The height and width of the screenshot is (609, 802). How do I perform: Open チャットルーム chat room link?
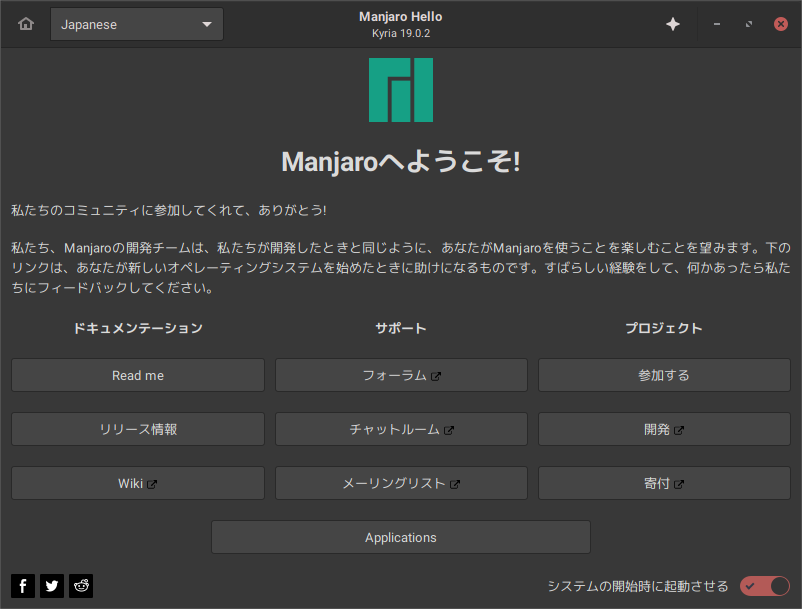click(401, 429)
